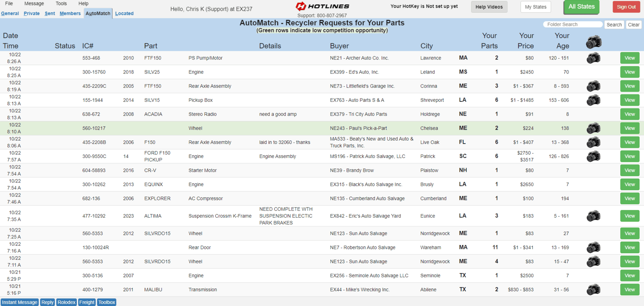644x306 pixels.
Task: Click the Sign Out button
Action: (626, 7)
